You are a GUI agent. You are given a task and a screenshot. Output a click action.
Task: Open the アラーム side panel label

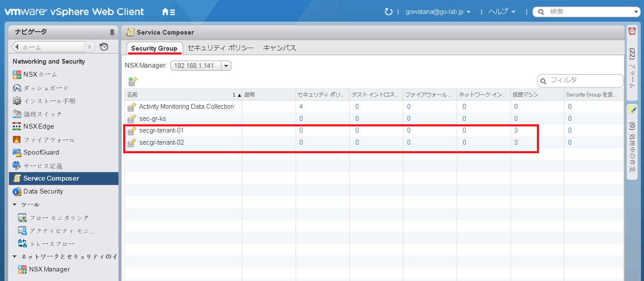coord(632,68)
